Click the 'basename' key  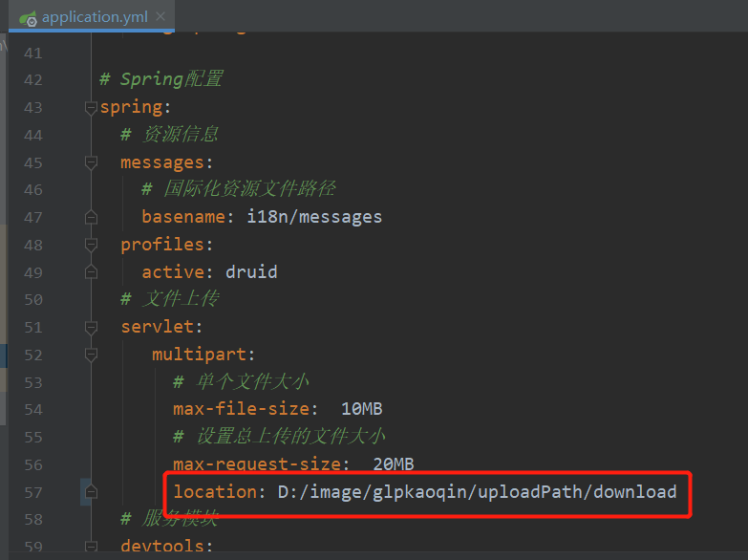tap(183, 217)
